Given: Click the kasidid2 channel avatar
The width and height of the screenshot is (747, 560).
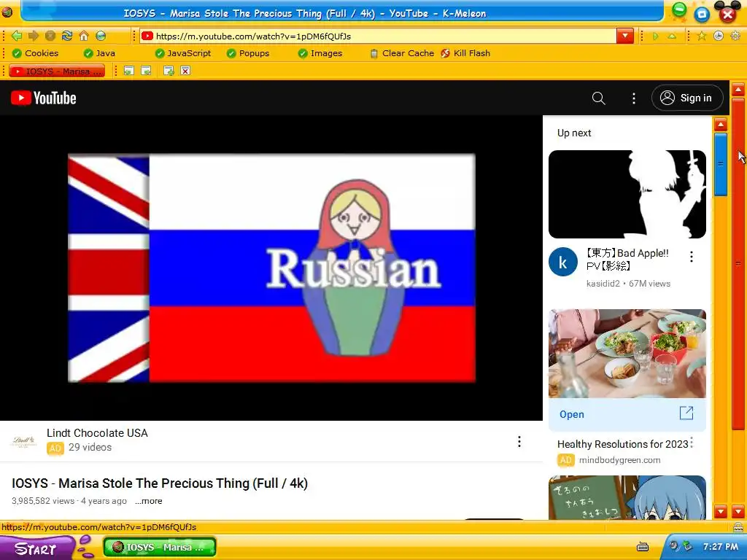Looking at the screenshot, I should [563, 262].
